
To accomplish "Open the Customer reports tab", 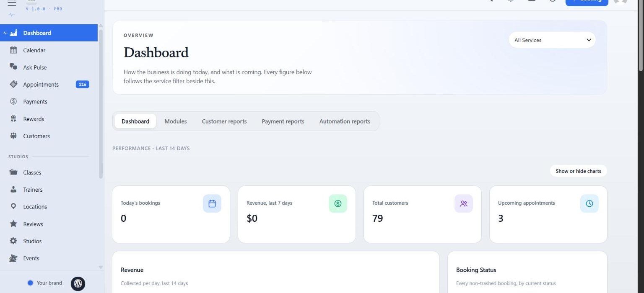I will coord(224,121).
